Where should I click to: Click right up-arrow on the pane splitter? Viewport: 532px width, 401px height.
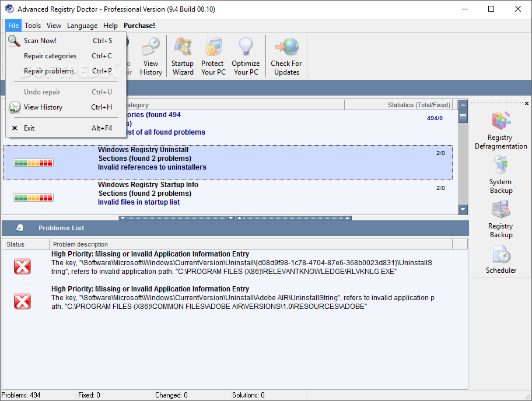[348, 217]
